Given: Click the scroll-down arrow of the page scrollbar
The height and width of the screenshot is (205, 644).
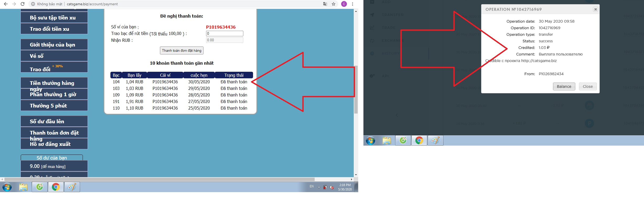Looking at the screenshot, I should [356, 175].
